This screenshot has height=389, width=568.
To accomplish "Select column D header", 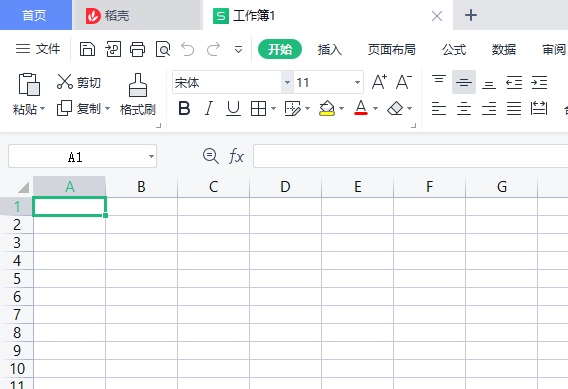I will tap(285, 187).
